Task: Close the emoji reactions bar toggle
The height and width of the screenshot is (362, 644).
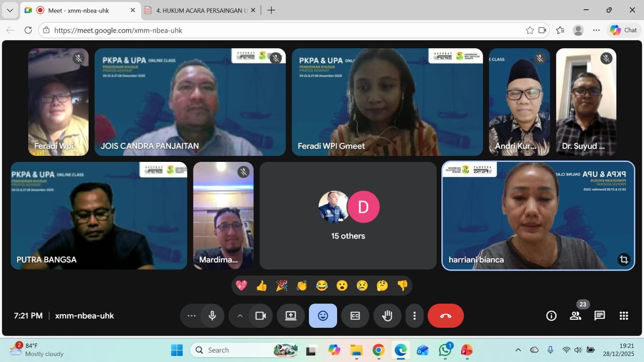Action: 323,316
